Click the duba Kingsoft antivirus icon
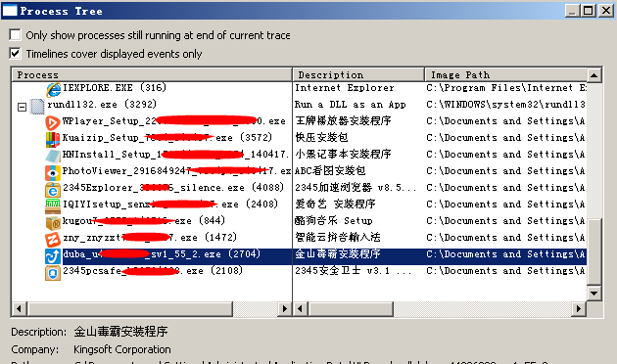 pyautogui.click(x=53, y=256)
